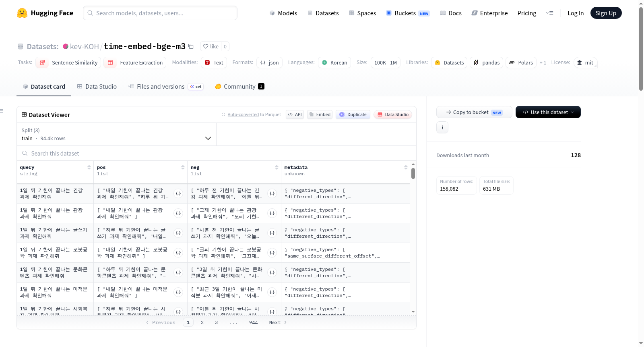Open the Files and versions tab
Viewport: 644px width, 347px height.
165,87
